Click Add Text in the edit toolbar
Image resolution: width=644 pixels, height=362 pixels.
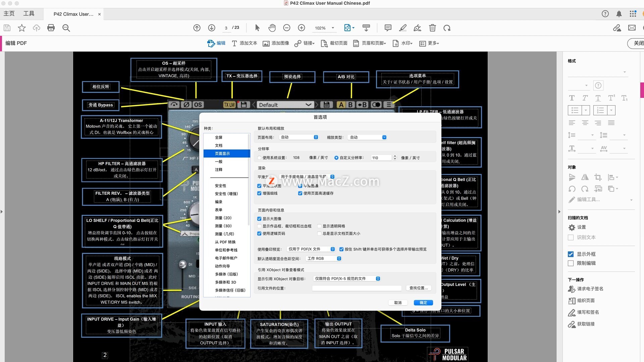point(245,43)
